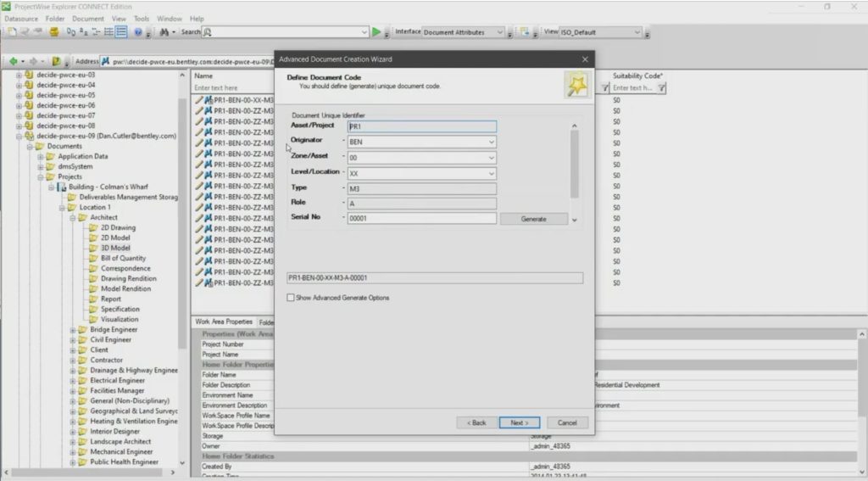The width and height of the screenshot is (868, 481).
Task: Click the Name column filter field
Action: (232, 88)
